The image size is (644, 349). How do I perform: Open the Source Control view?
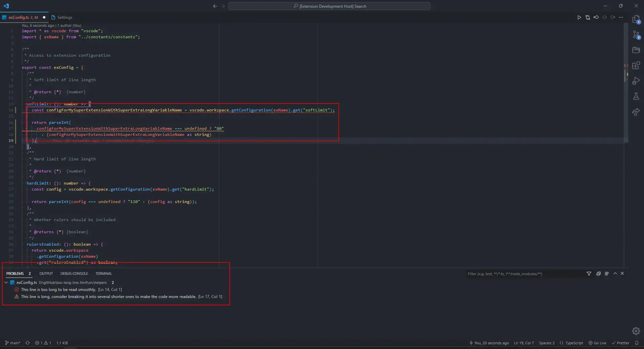pyautogui.click(x=636, y=35)
